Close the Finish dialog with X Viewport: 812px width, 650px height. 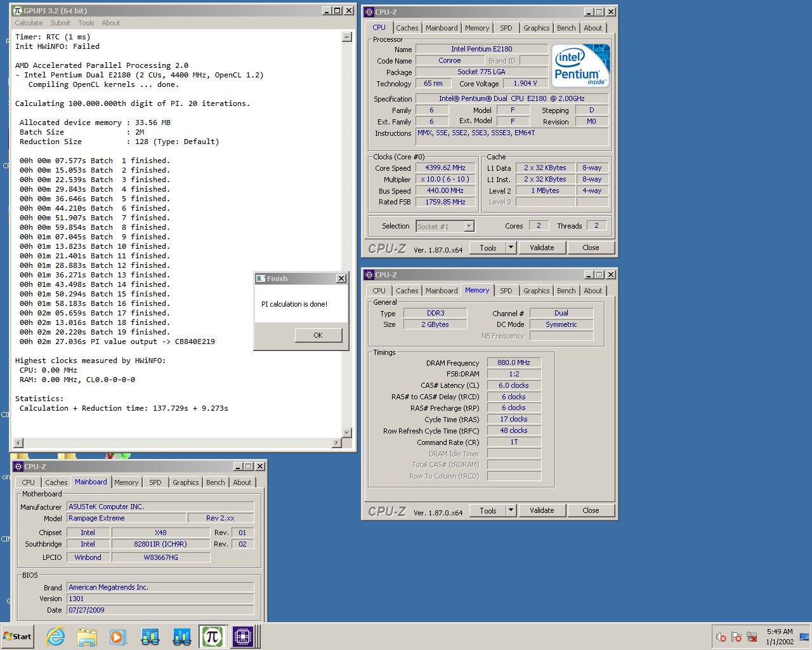coord(341,278)
